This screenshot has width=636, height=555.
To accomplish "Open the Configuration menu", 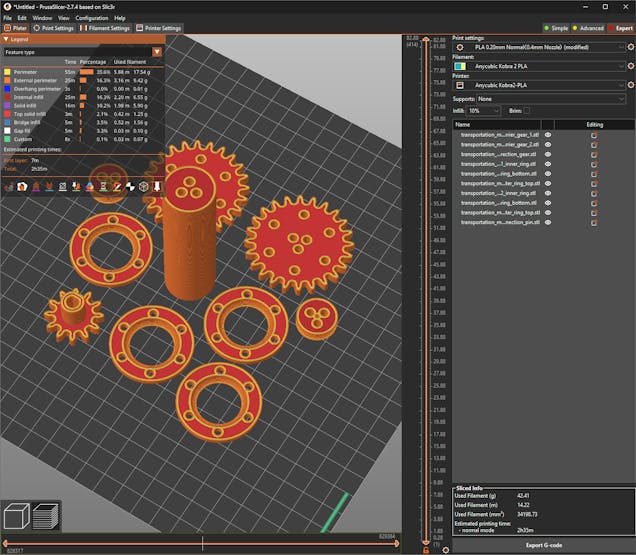I will (92, 18).
